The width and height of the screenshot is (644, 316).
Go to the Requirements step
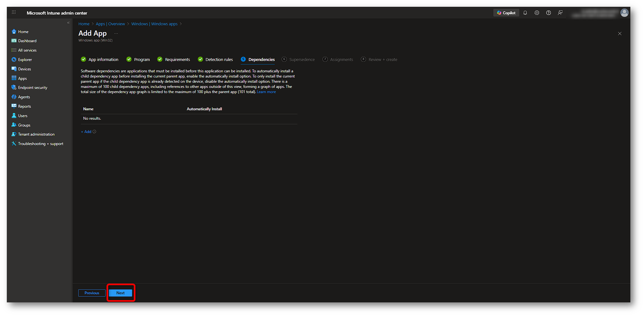[174, 59]
